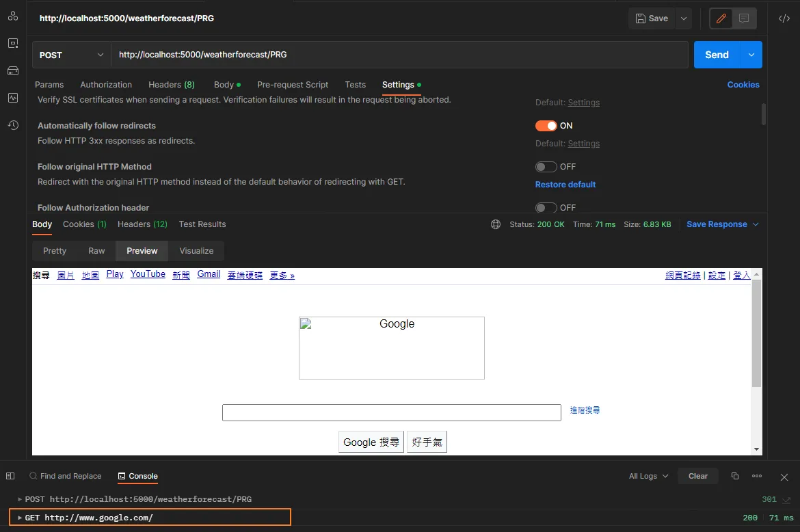Enable Follow original HTTP Method

(546, 166)
